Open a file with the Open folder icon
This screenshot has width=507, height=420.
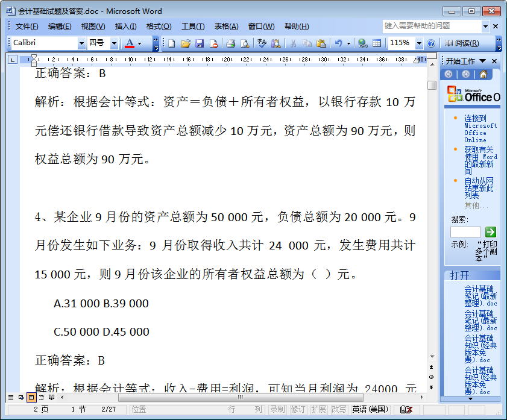186,43
